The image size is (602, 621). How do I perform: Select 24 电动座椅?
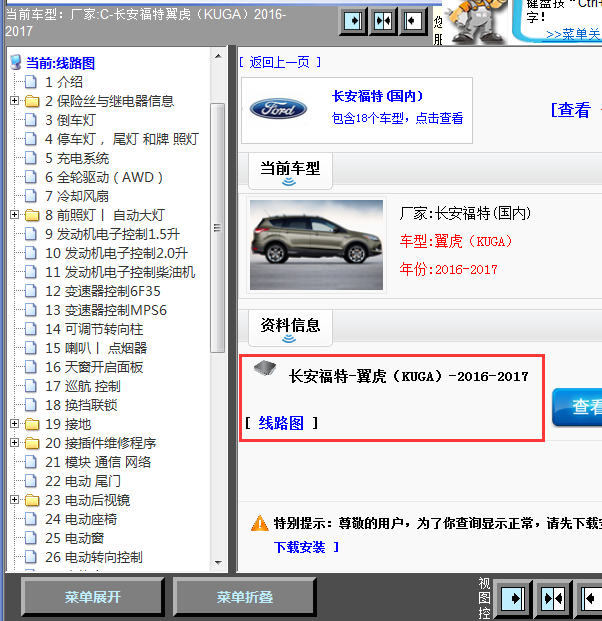click(81, 519)
